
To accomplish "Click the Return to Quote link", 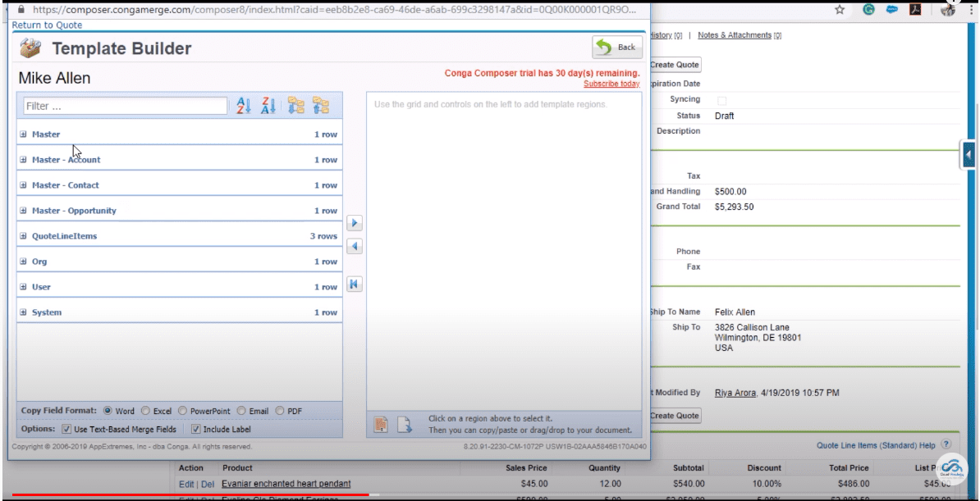I will pos(47,25).
